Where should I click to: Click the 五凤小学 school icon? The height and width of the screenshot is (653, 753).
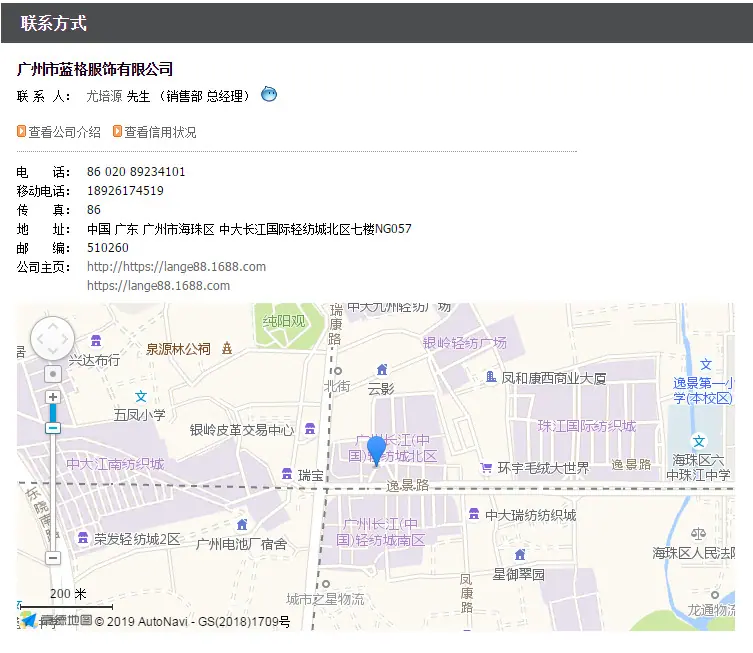(141, 397)
